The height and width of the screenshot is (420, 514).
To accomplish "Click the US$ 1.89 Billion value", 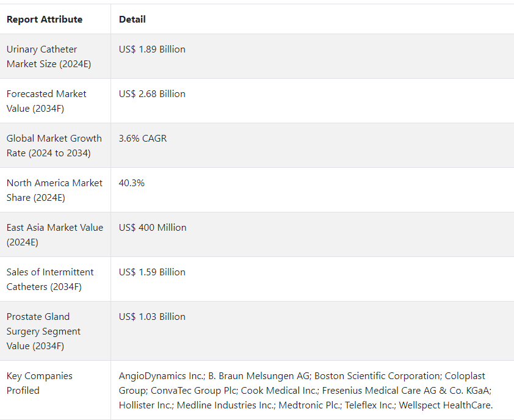I will (152, 49).
